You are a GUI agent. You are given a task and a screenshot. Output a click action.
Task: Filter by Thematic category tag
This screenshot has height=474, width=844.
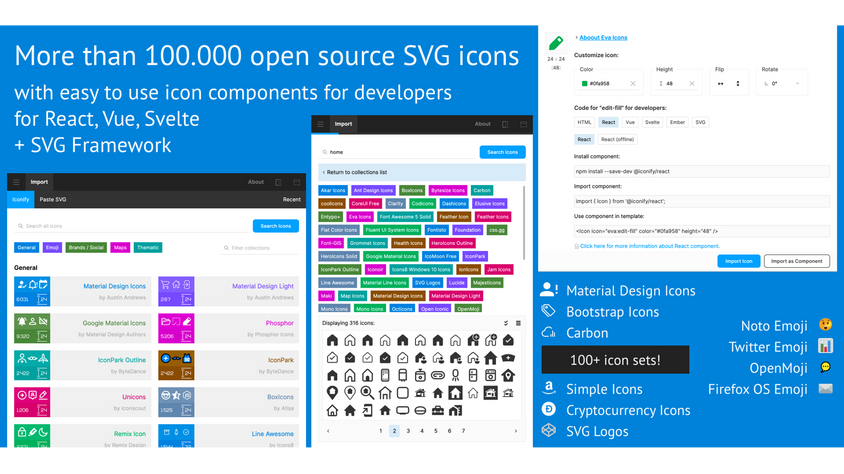[147, 247]
